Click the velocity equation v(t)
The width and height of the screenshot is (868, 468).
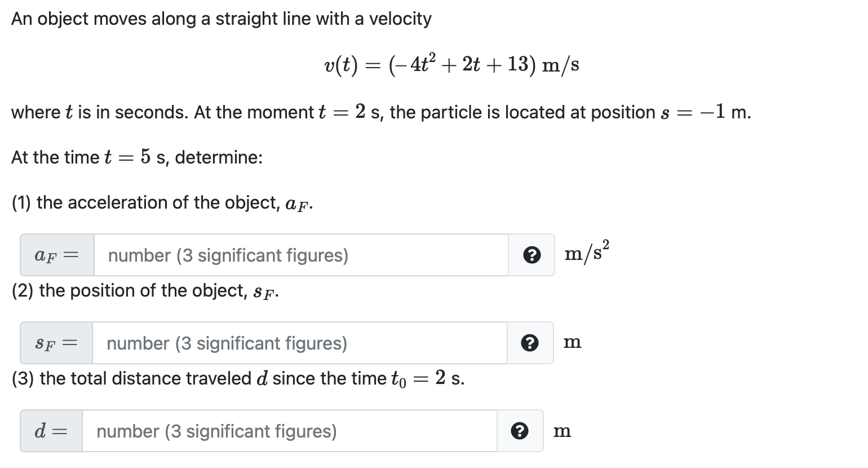(x=451, y=65)
